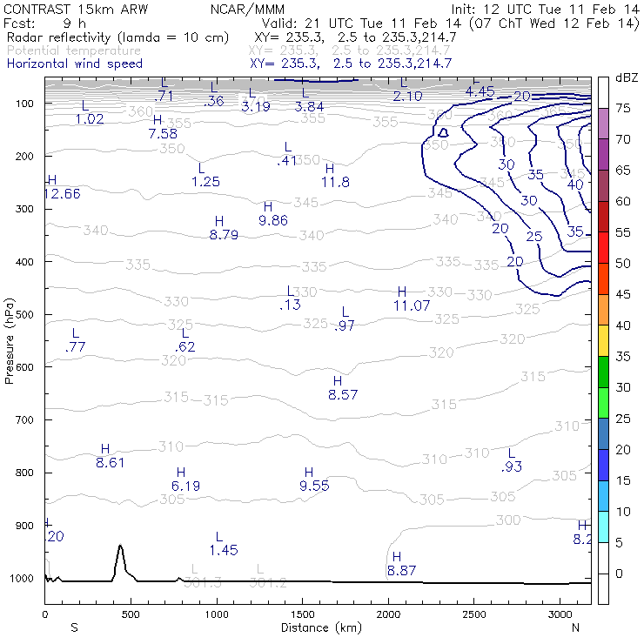This screenshot has width=644, height=644.
Task: Click the wind maximum 'H 7.58'
Action: 163,127
